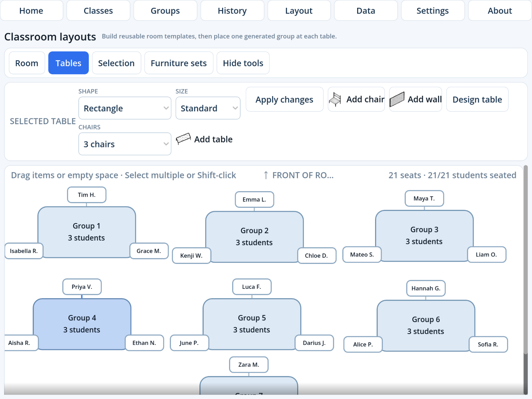Switch to the Classes tab
Screen dimensions: 532x399
[x=98, y=11]
